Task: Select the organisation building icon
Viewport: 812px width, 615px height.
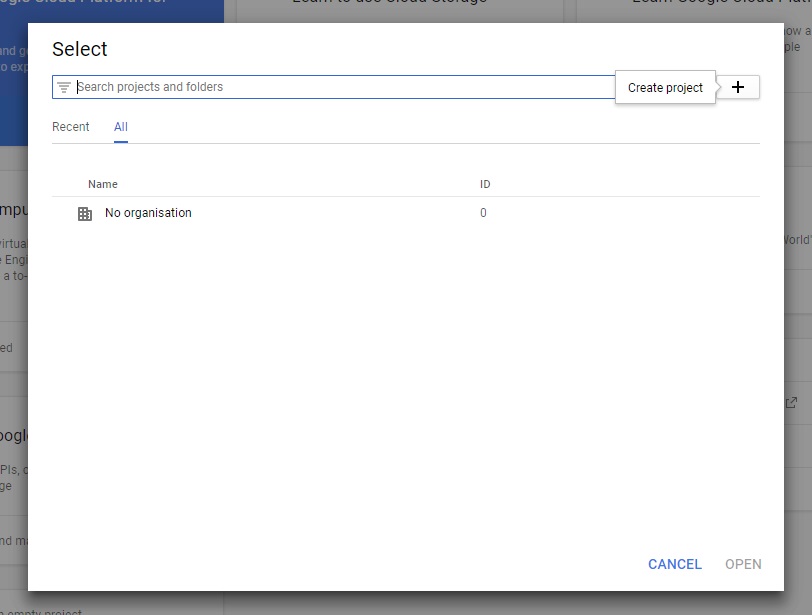Action: [x=85, y=213]
